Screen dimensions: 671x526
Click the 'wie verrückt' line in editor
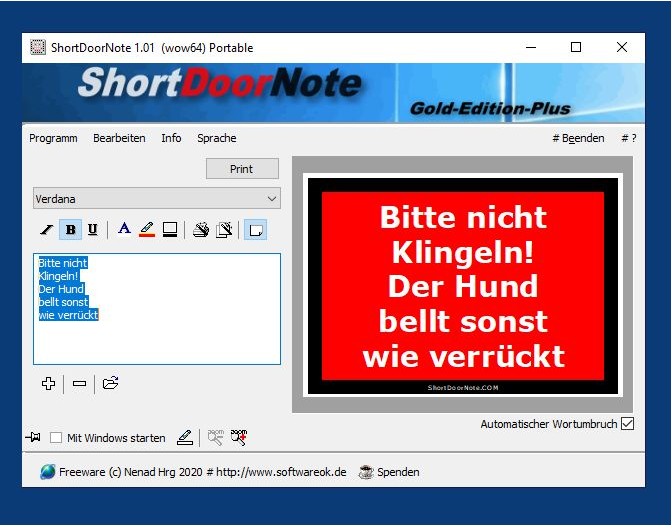pyautogui.click(x=68, y=315)
